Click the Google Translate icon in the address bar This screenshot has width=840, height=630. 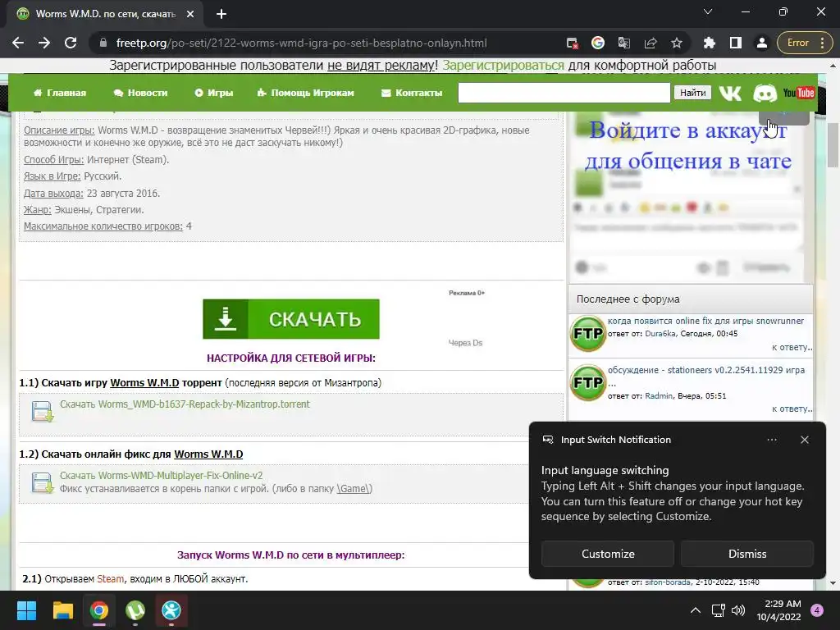pos(624,43)
